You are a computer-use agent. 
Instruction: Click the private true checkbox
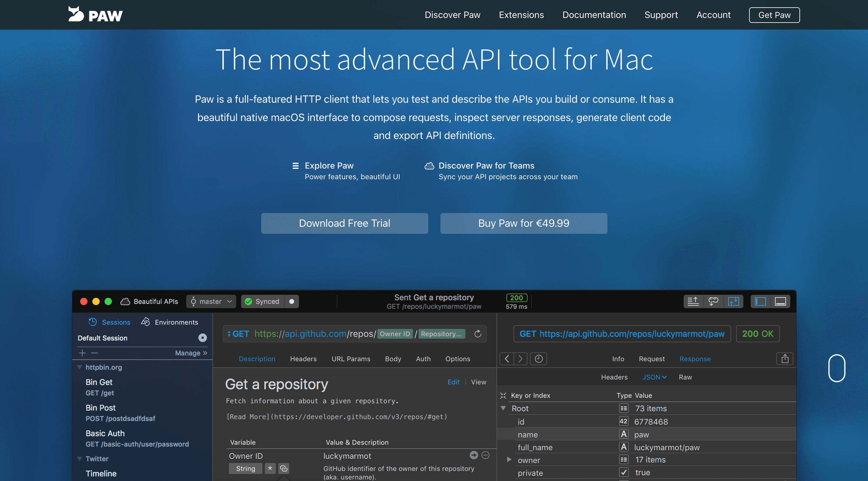tap(624, 472)
